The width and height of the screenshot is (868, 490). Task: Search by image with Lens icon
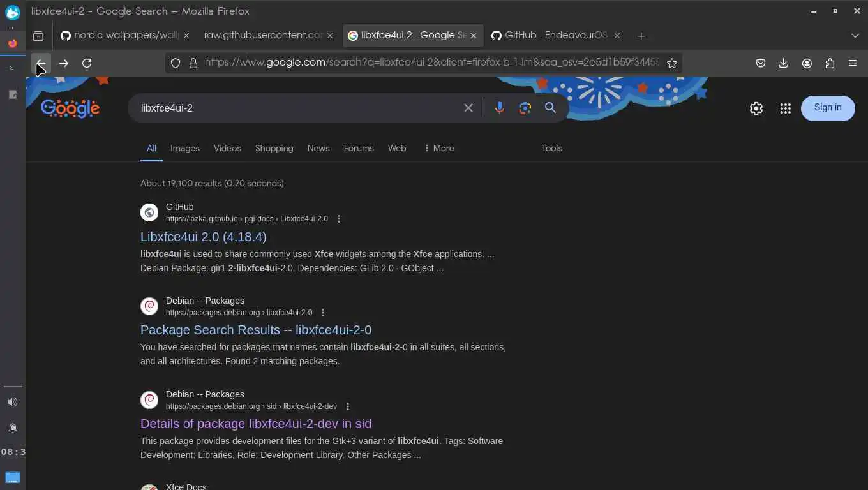point(525,108)
